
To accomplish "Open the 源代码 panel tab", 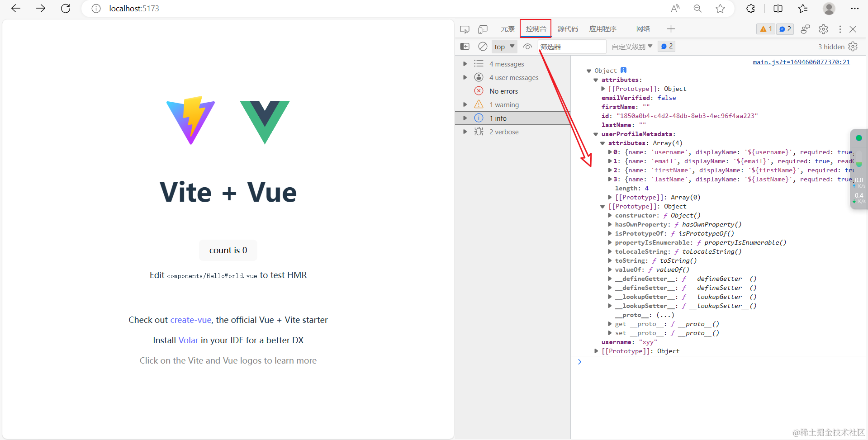I will [568, 28].
